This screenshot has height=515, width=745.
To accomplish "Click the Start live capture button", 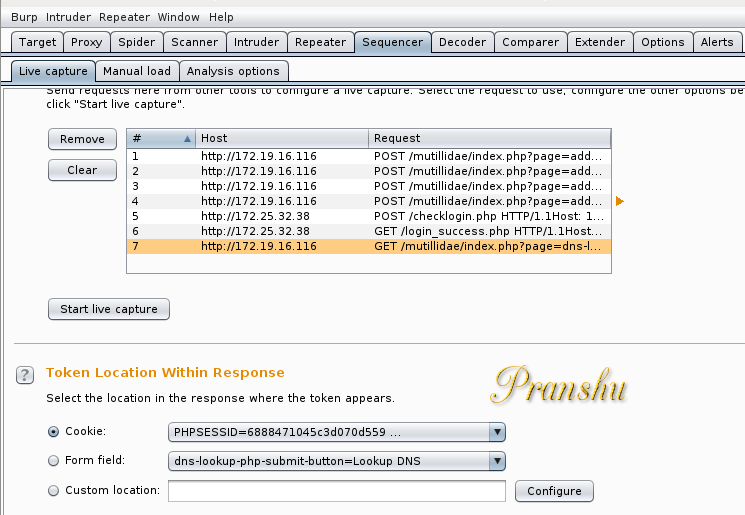I will pos(109,309).
